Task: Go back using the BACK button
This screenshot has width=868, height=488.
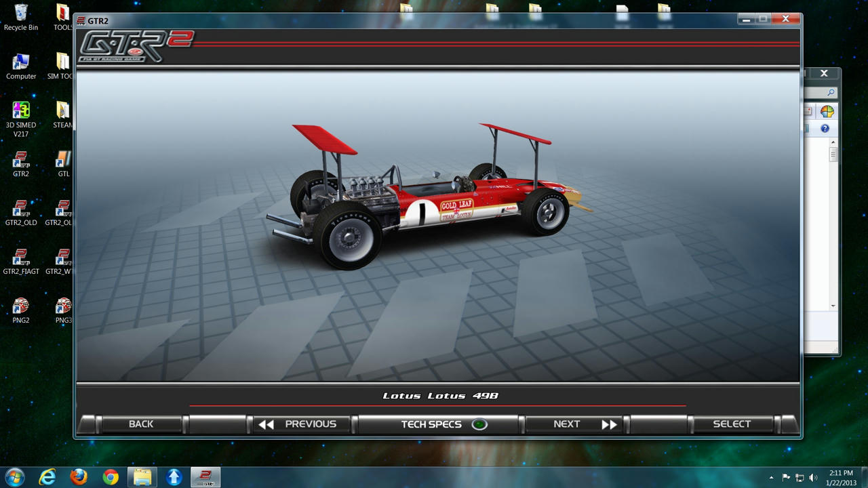Action: [141, 424]
